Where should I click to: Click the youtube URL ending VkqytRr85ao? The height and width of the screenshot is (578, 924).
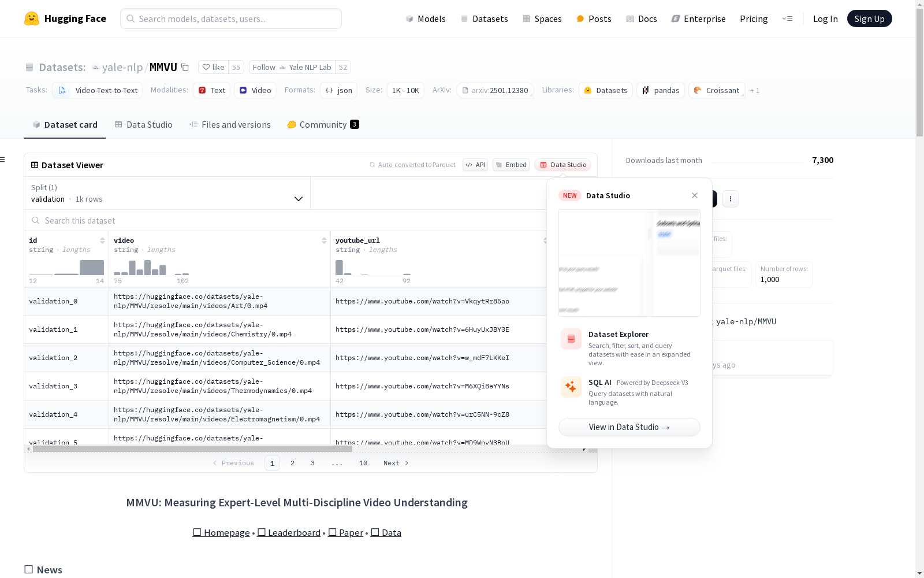point(422,301)
